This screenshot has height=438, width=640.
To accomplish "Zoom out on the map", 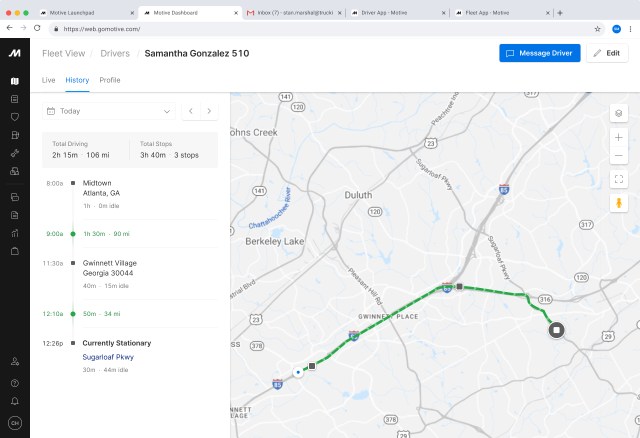I will coord(619,156).
